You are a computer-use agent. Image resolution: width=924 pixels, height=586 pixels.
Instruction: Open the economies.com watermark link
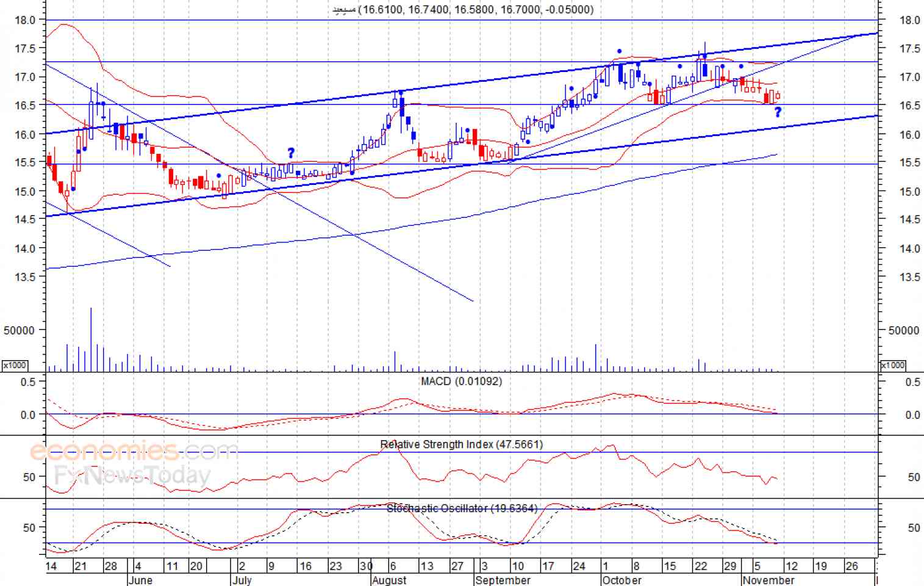(134, 451)
